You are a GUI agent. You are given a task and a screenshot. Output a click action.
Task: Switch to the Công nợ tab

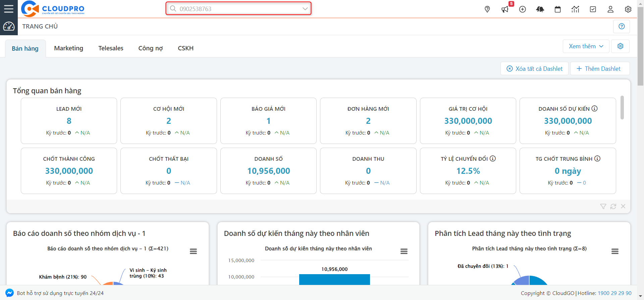tap(151, 48)
